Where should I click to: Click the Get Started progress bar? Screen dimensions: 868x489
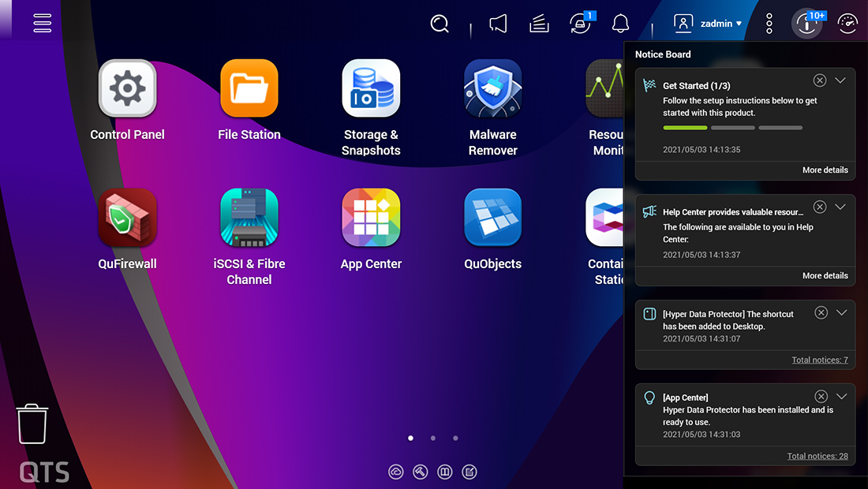[732, 128]
